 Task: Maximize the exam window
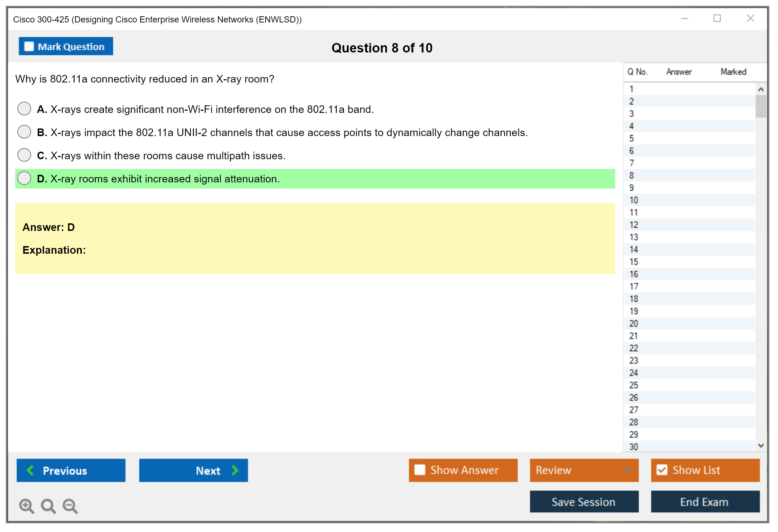click(x=717, y=18)
